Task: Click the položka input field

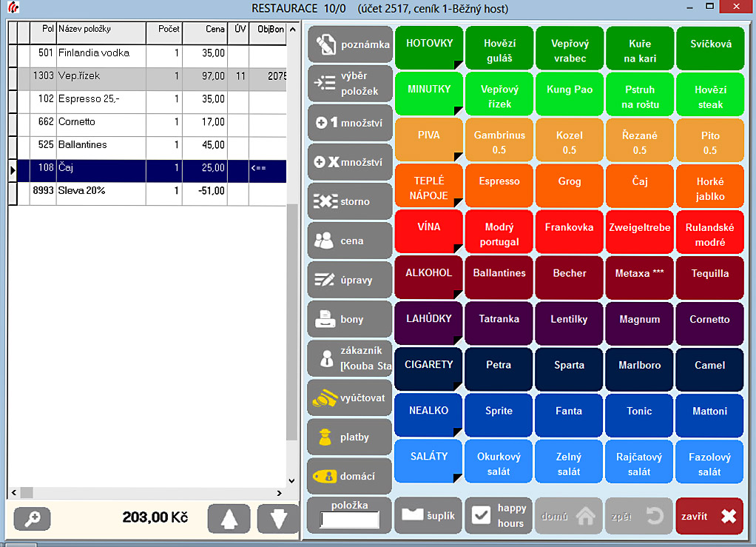Action: (350, 520)
